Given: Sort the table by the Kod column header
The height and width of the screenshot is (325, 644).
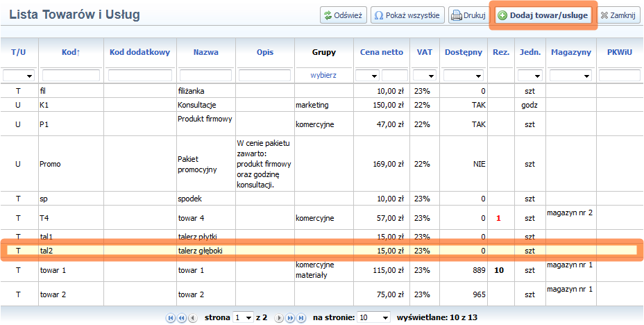Looking at the screenshot, I should point(70,52).
